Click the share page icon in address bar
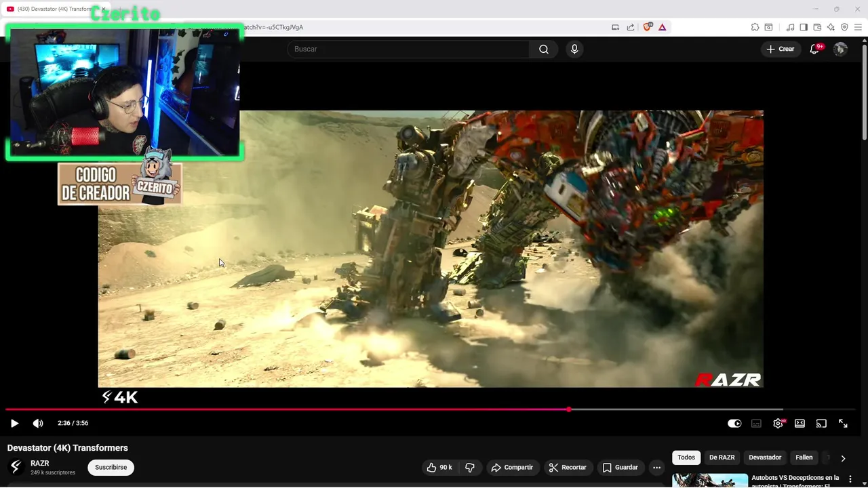 [x=631, y=27]
